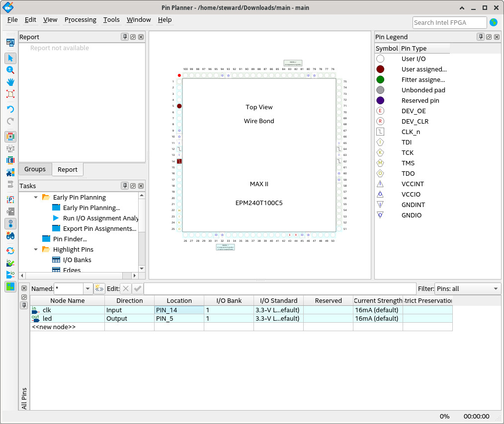Click the blue puzzle pieces icon
The height and width of the screenshot is (424, 504).
click(x=10, y=172)
